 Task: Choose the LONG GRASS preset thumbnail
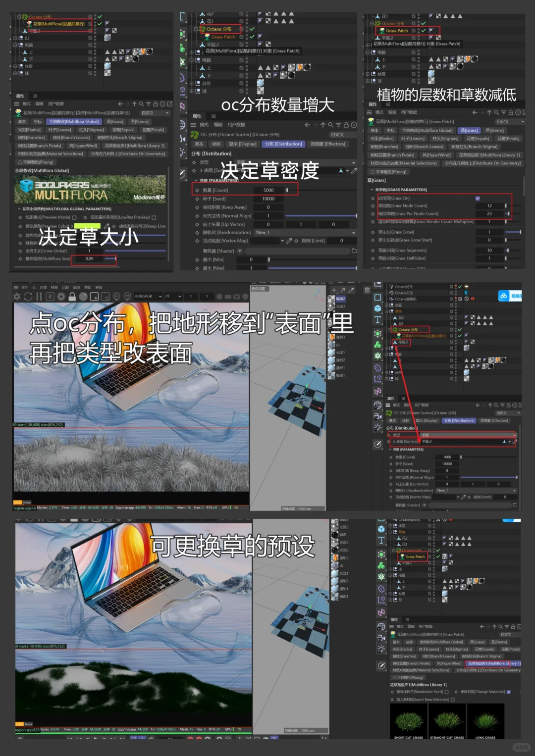486,721
